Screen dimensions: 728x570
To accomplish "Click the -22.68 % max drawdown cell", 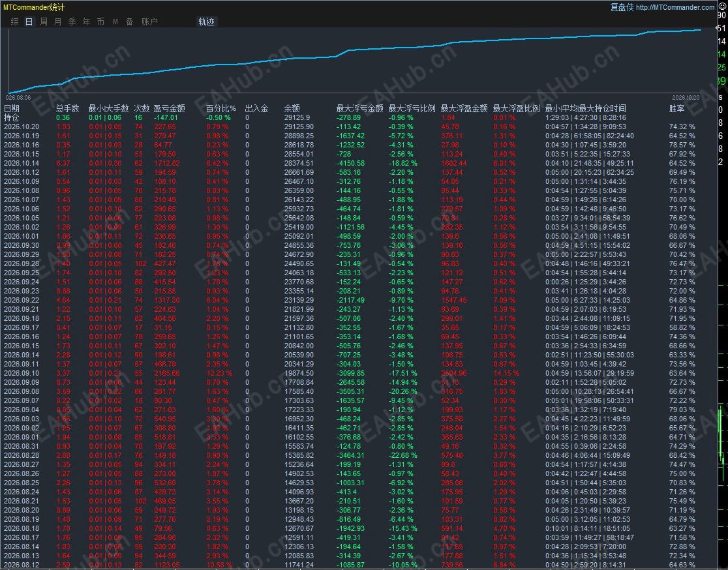I will click(403, 455).
